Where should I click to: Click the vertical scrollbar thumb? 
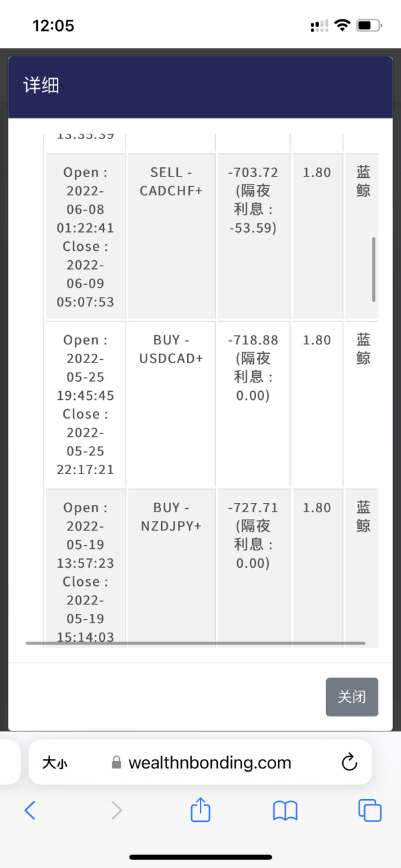[374, 269]
